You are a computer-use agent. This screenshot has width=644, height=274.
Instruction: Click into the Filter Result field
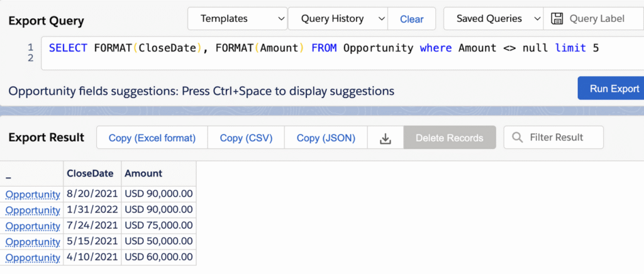click(x=553, y=138)
